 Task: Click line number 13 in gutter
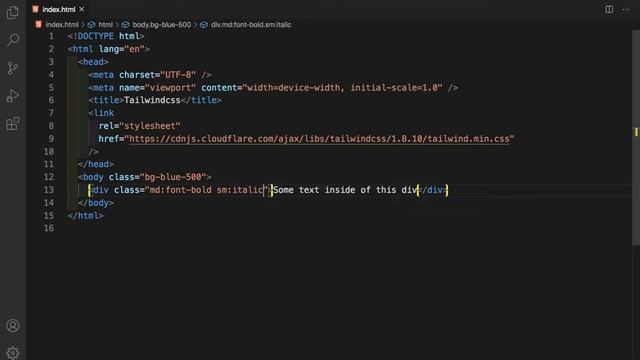49,190
